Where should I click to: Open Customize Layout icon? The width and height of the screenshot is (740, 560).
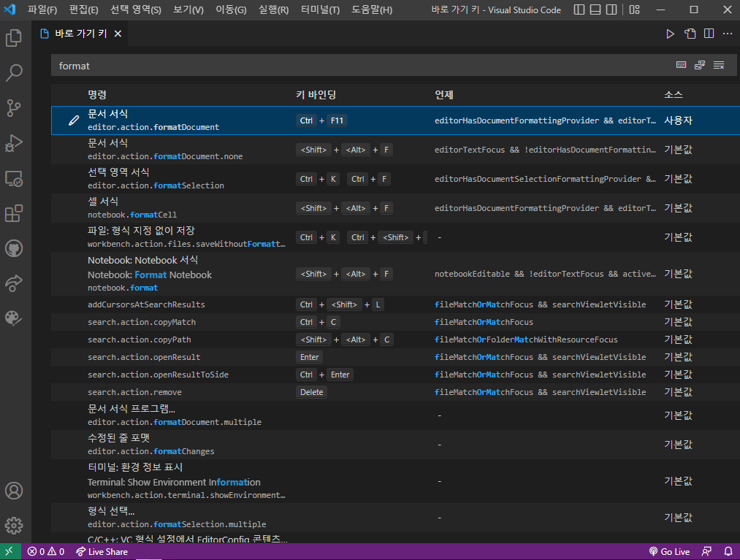[x=634, y=9]
